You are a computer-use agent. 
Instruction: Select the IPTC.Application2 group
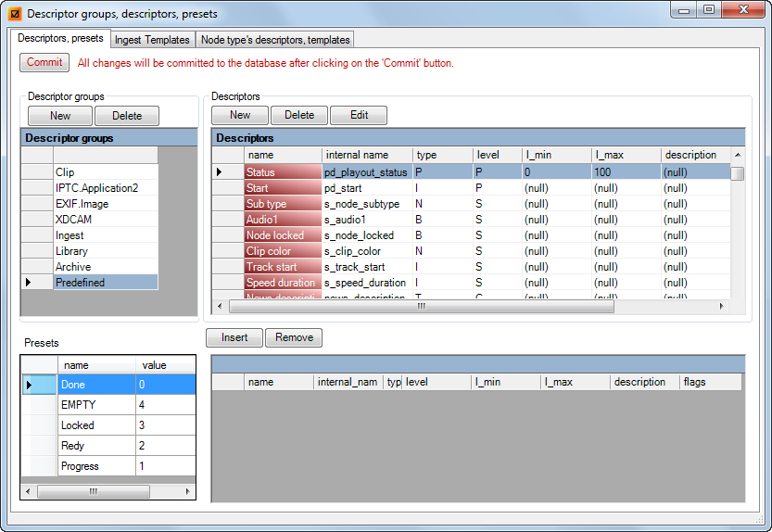(x=106, y=187)
